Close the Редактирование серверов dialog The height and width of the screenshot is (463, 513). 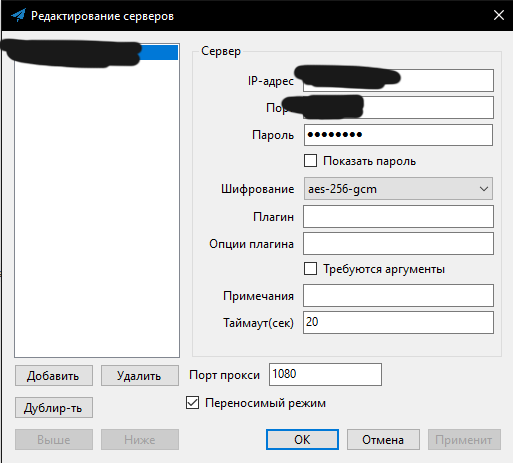499,15
